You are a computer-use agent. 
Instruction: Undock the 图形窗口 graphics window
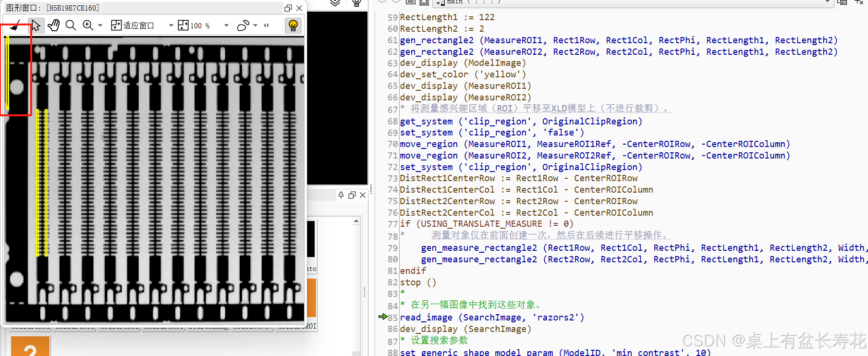coord(288,8)
